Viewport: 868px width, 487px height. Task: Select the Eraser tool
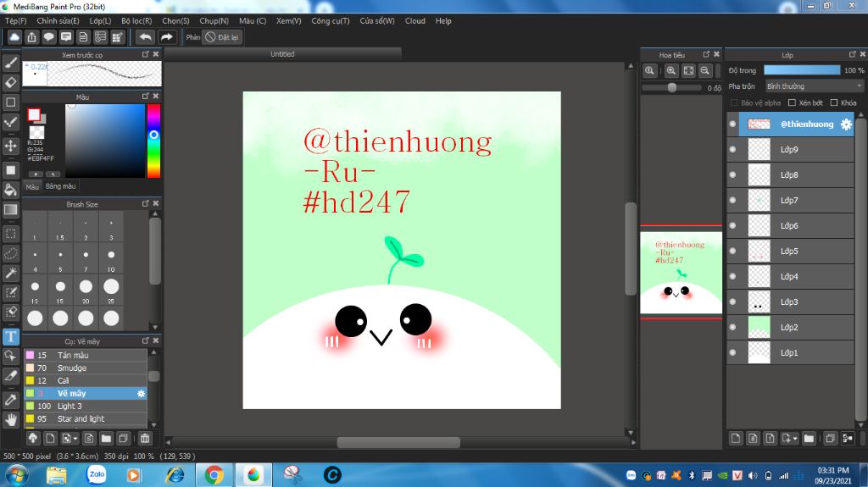[x=10, y=82]
